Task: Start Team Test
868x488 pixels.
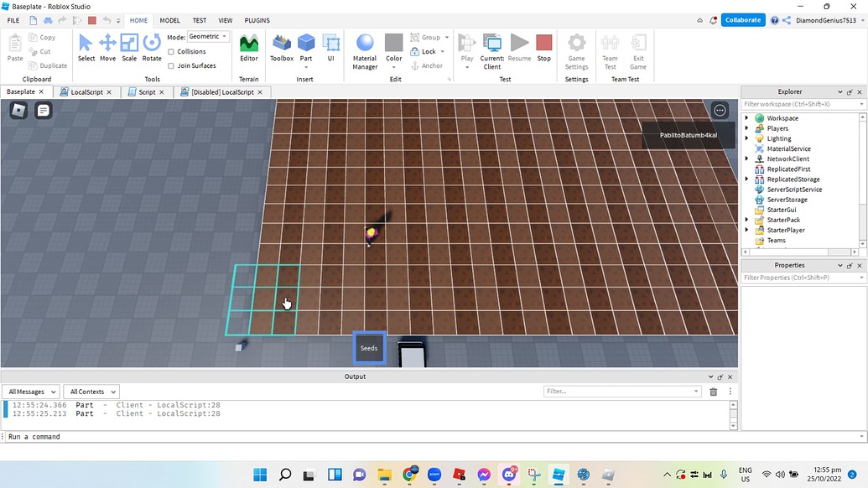Action: 610,51
